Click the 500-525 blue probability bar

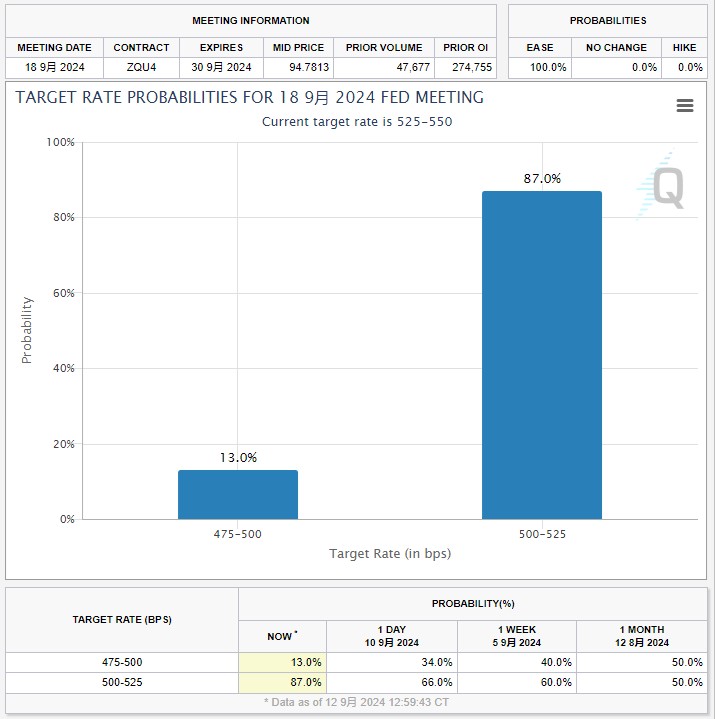tap(542, 355)
